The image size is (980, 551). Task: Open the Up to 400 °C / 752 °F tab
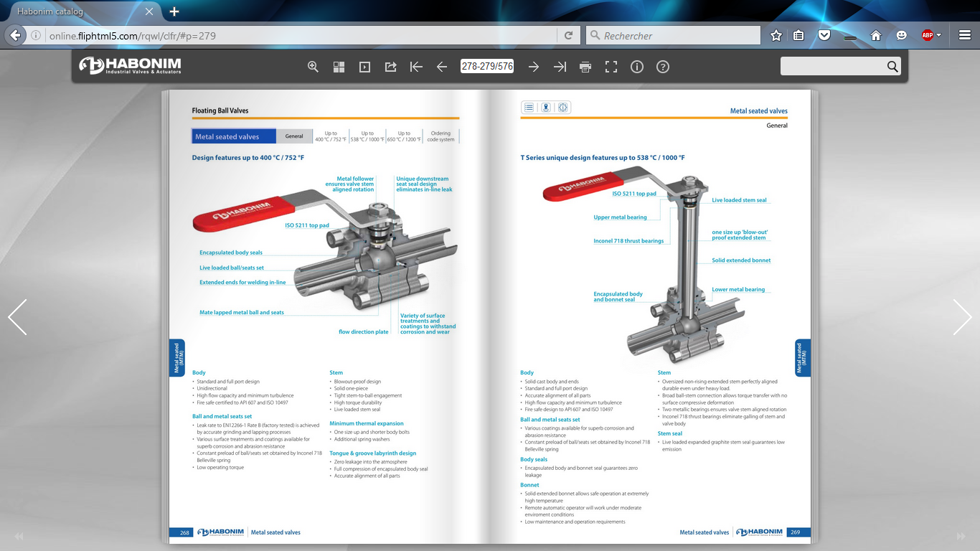click(331, 136)
